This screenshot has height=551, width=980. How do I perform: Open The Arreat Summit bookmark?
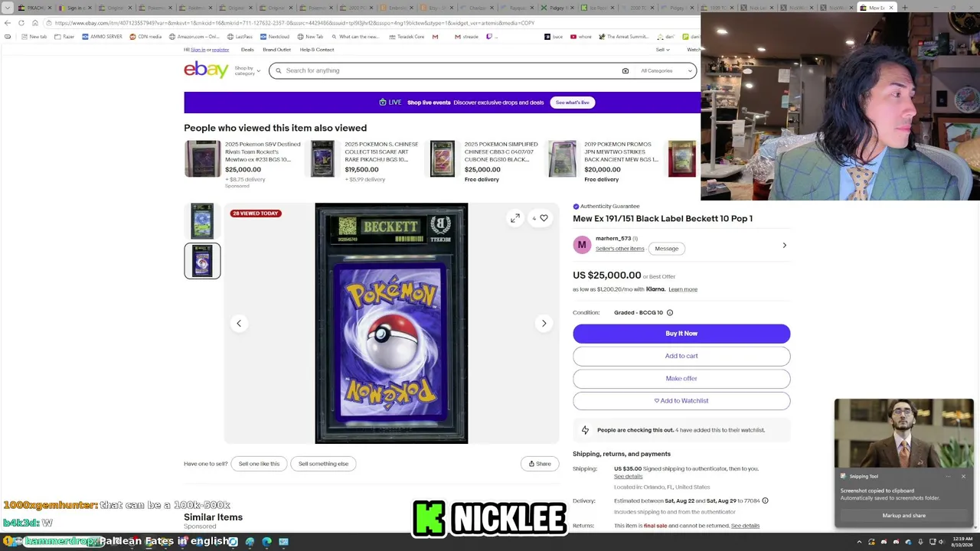click(x=623, y=37)
